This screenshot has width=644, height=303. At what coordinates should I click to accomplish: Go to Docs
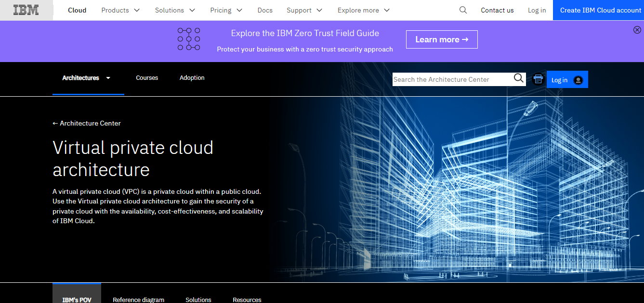[265, 10]
